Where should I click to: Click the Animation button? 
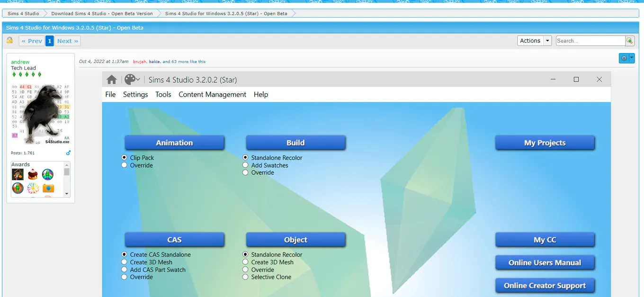[174, 143]
